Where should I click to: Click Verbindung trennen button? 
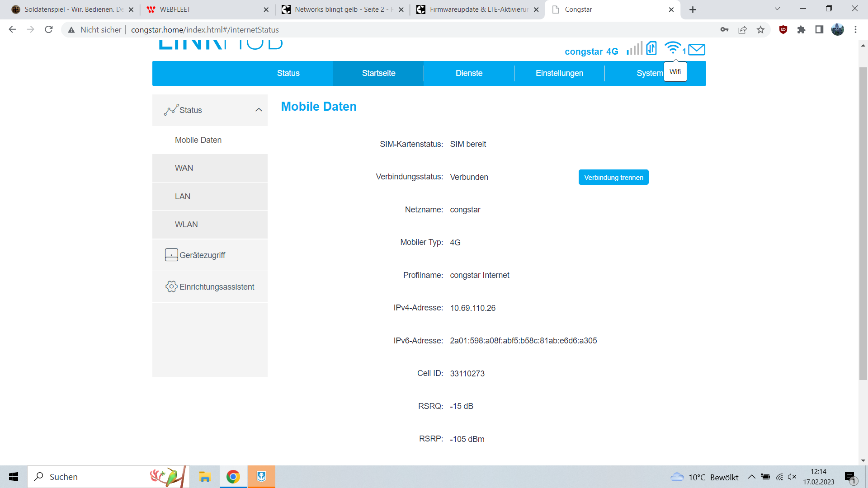[613, 177]
